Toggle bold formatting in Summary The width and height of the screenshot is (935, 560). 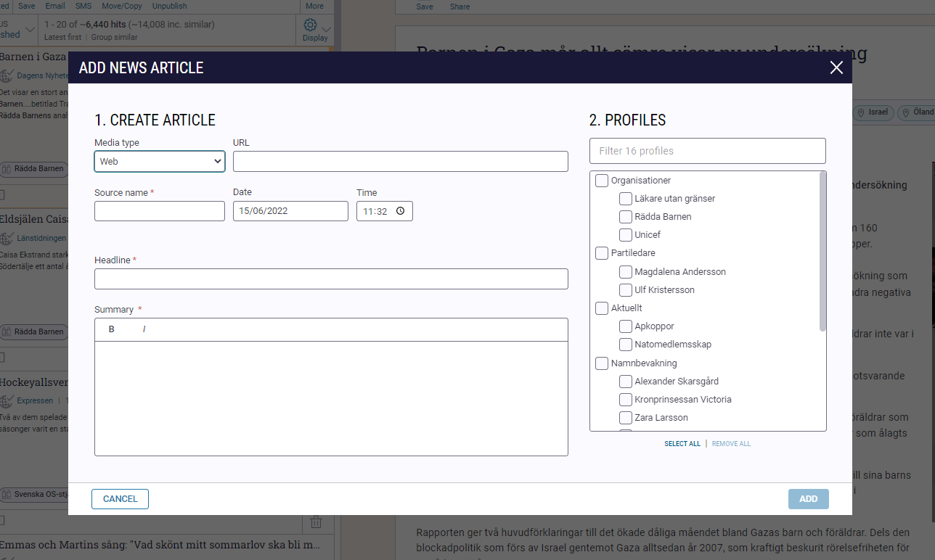(x=112, y=329)
